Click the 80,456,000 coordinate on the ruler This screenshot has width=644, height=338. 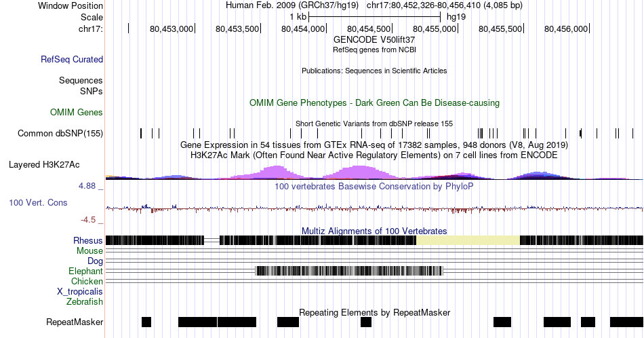(566, 29)
